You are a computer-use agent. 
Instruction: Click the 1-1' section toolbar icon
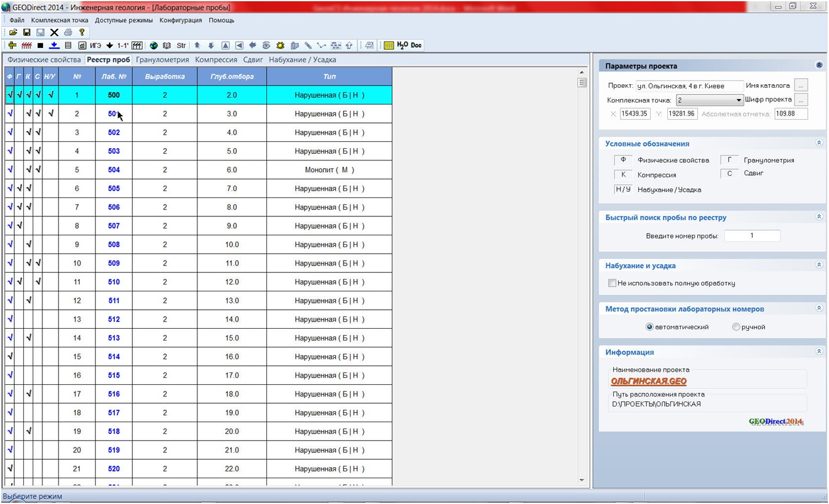point(123,45)
